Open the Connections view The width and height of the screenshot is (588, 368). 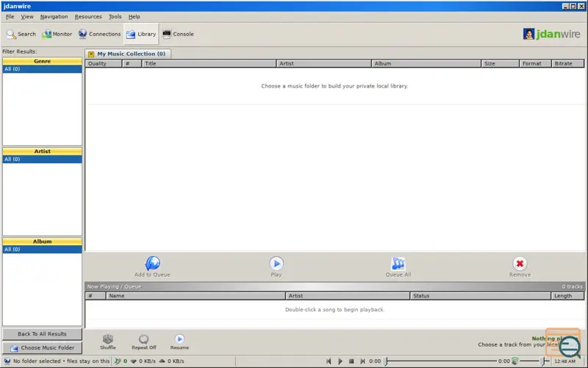(99, 34)
